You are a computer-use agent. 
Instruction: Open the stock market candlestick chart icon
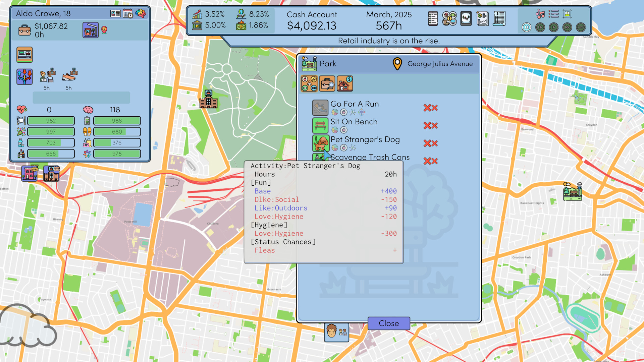point(466,19)
